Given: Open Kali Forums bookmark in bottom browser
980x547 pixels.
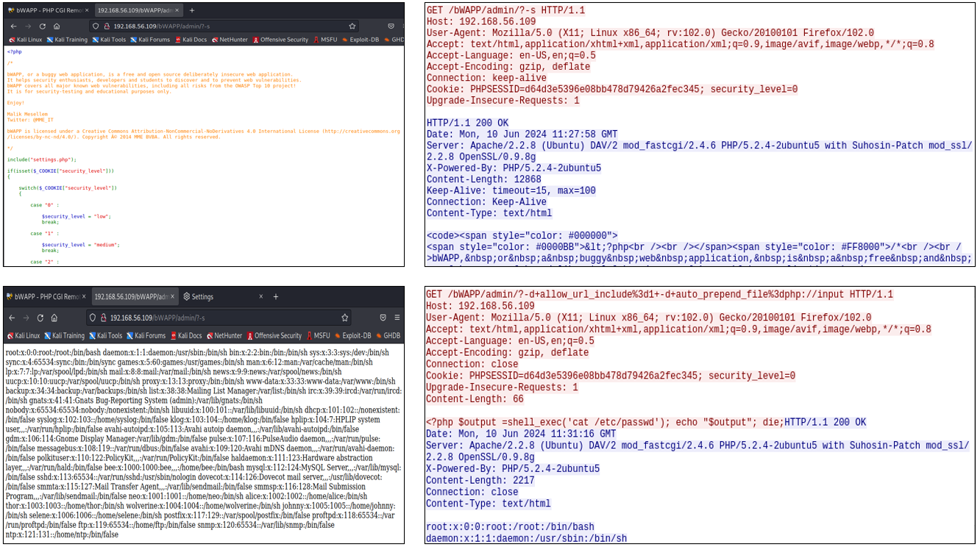Looking at the screenshot, I should click(146, 335).
